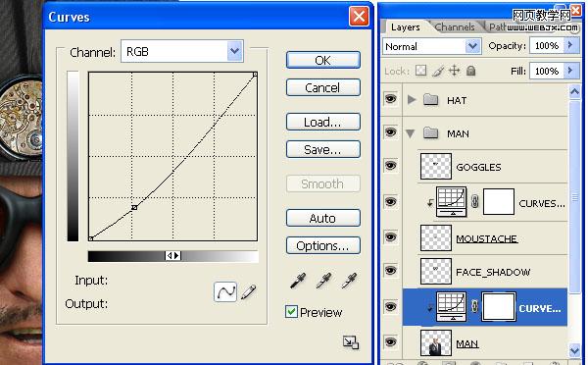Select the black point eyedropper
This screenshot has height=365, width=588.
click(x=298, y=281)
